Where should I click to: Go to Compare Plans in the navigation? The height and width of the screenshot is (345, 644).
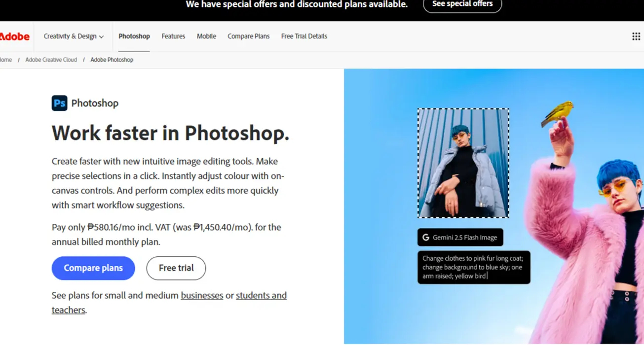point(248,36)
